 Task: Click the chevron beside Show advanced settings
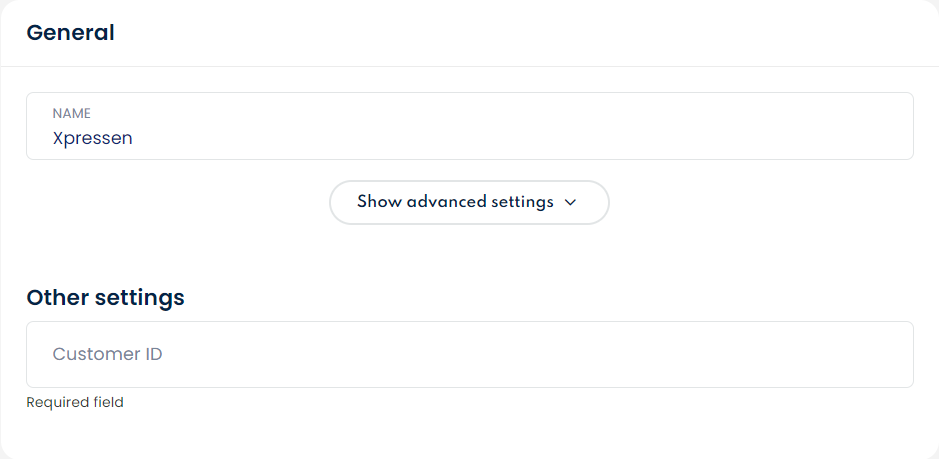[571, 202]
